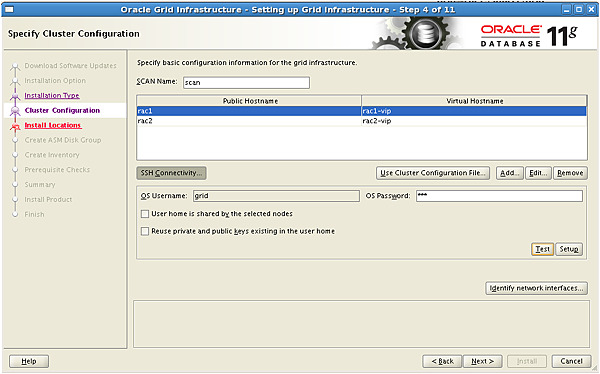Click the Setup button
600x374 pixels.
(x=569, y=249)
